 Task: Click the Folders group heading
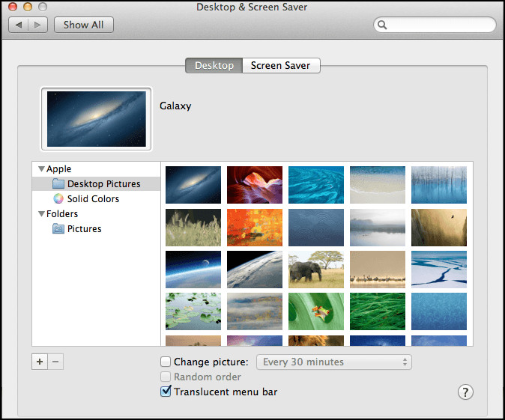62,213
